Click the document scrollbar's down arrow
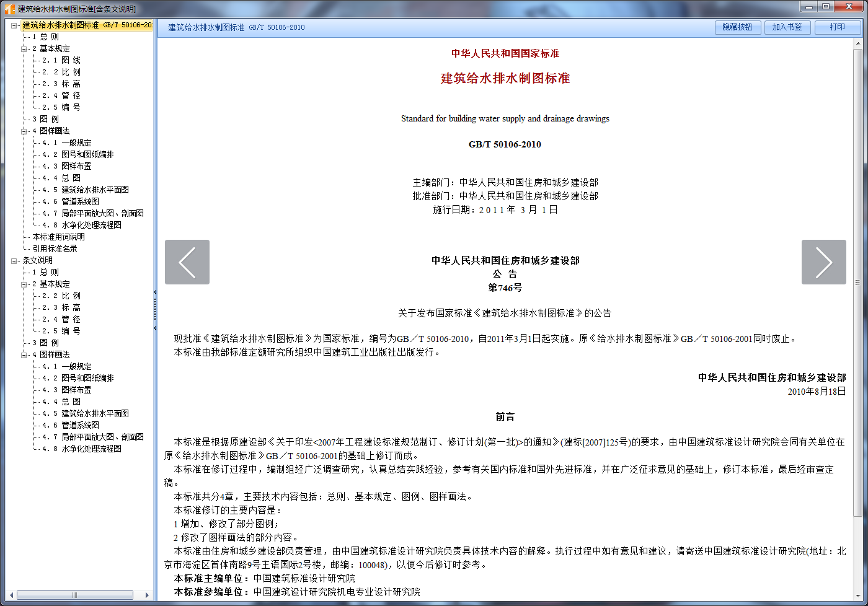The width and height of the screenshot is (868, 606). pyautogui.click(x=858, y=596)
